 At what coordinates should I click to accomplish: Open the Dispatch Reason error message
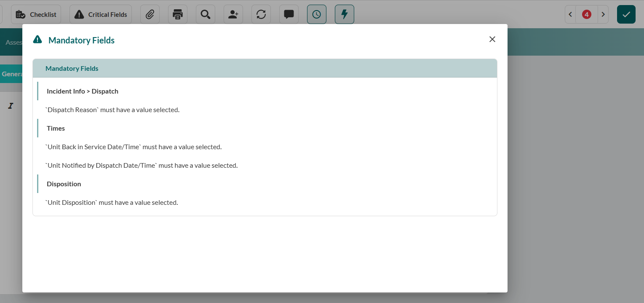pyautogui.click(x=112, y=110)
